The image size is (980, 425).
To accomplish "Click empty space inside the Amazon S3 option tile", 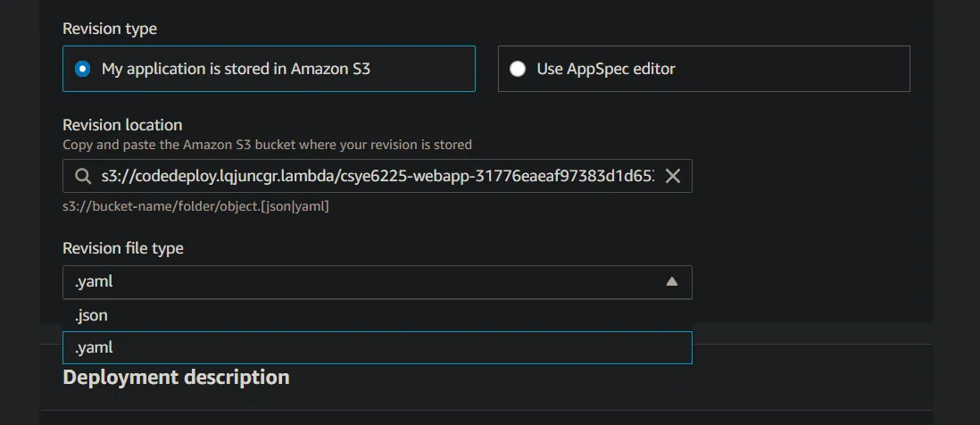I will click(428, 69).
